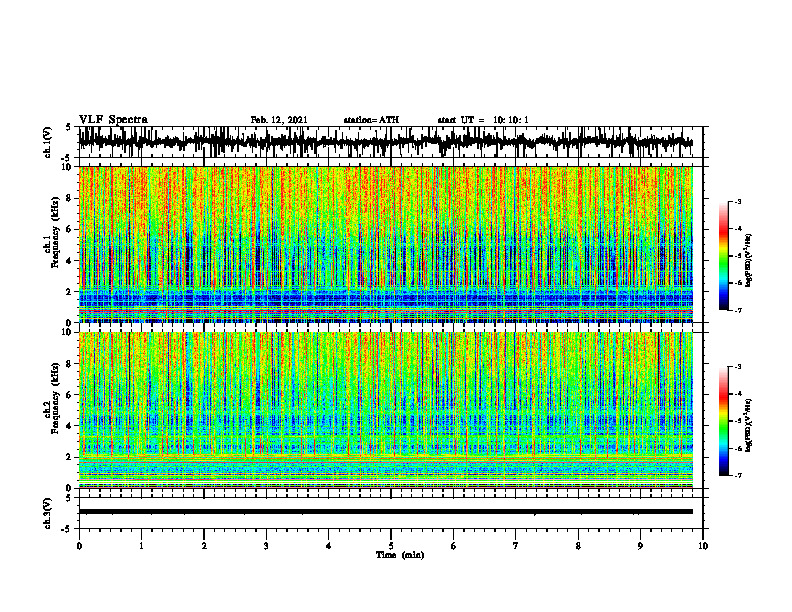This screenshot has width=792, height=612.
Task: Click the "5" volt tick of ch.3(V) panel
Action: (x=68, y=498)
